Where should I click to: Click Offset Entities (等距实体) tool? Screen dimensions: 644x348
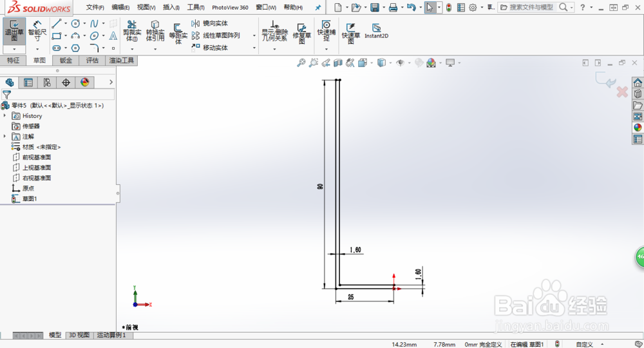tap(178, 34)
